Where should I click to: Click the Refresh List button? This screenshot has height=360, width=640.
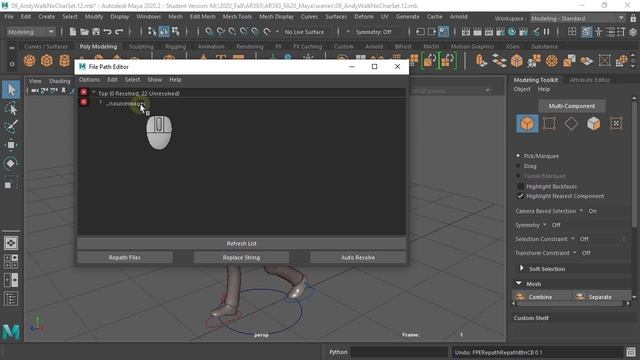pos(242,243)
